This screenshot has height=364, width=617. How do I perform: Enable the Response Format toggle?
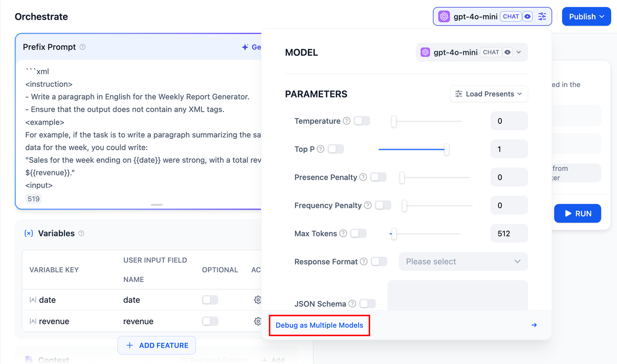pyautogui.click(x=379, y=262)
